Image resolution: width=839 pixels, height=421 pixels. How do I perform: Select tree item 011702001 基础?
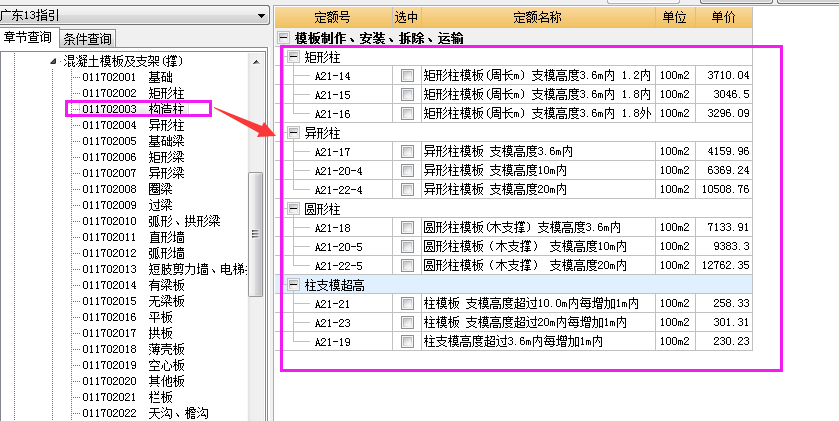pos(127,78)
